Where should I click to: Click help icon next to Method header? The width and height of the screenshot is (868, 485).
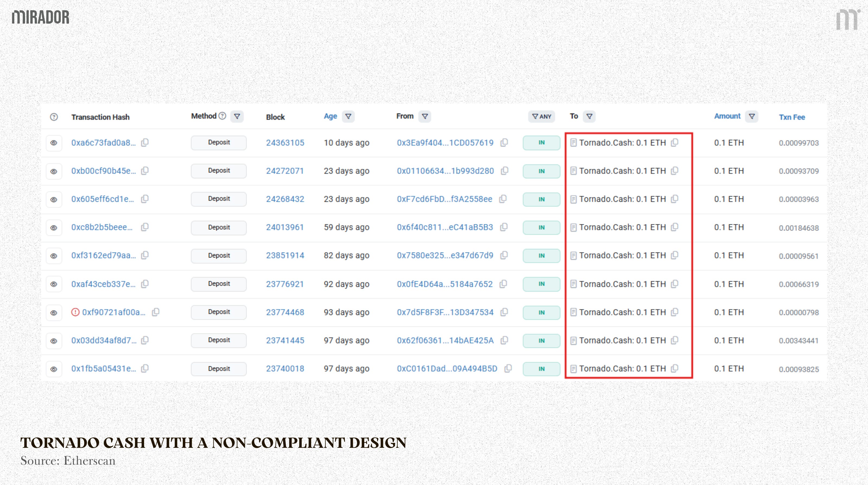point(222,116)
